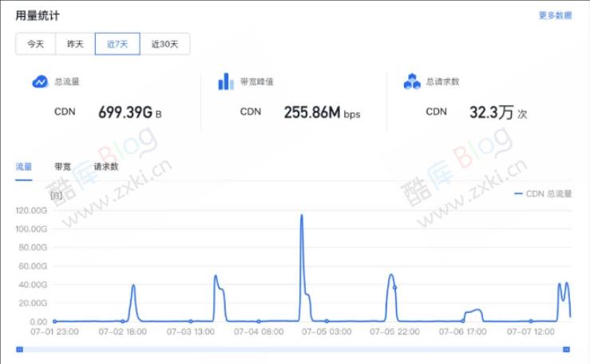Image resolution: width=590 pixels, height=364 pixels.
Task: Click the data point at 07-03 13:00
Action: coord(191,322)
